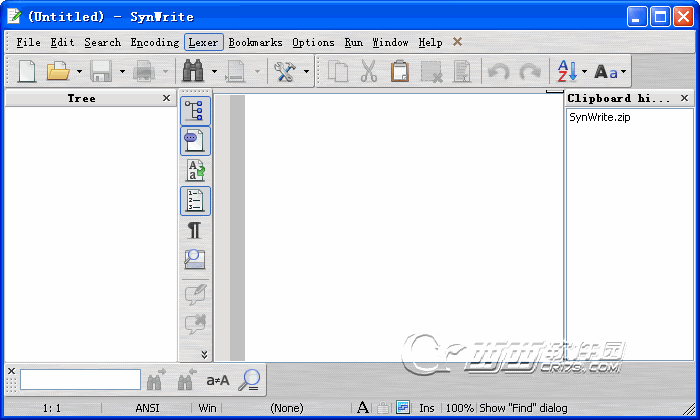Find previous with binoculars left arrow
The height and width of the screenshot is (420, 700).
(188, 379)
